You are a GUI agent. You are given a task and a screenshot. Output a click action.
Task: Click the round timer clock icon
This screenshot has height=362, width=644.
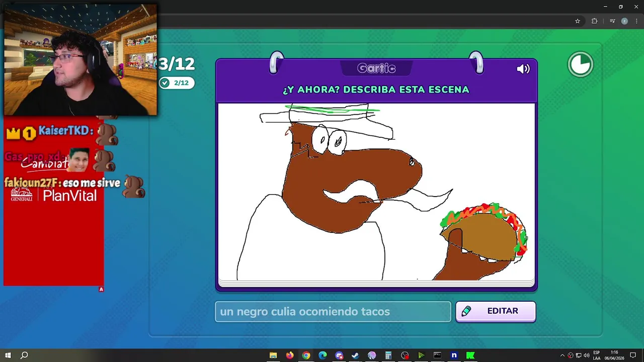pyautogui.click(x=581, y=65)
